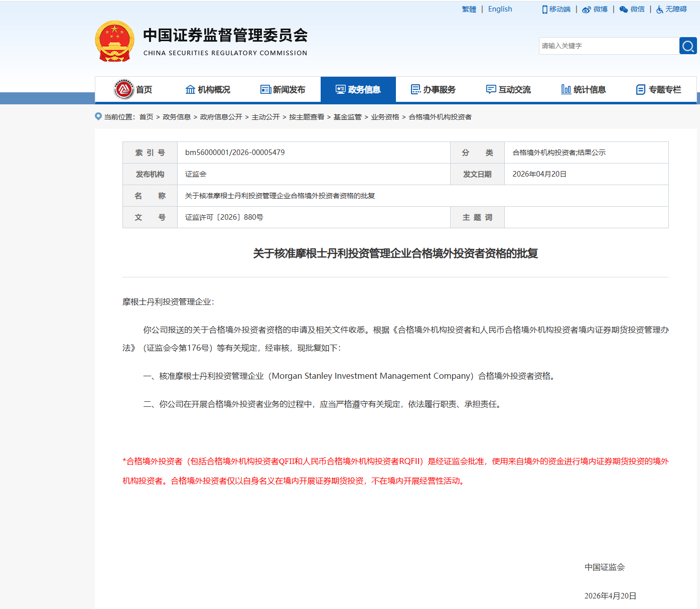Open the Weibo icon link
The width and height of the screenshot is (700, 609).
point(587,10)
